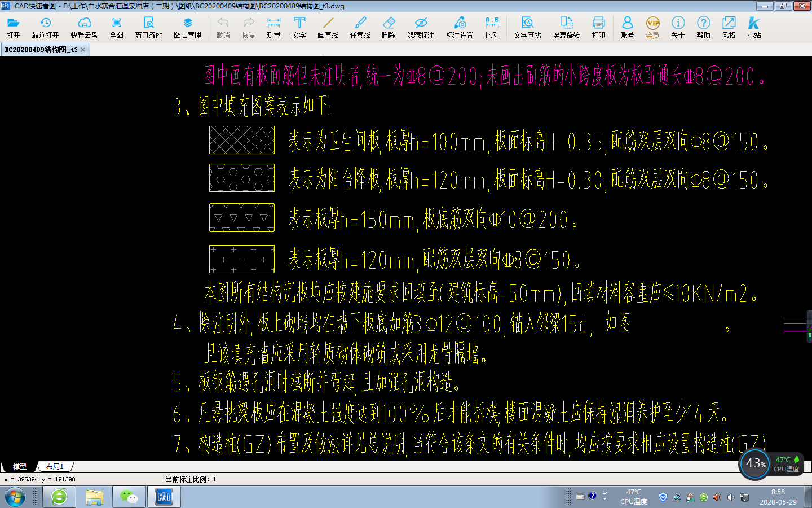Open the Windows Start menu
The width and height of the screenshot is (812, 508).
point(15,497)
